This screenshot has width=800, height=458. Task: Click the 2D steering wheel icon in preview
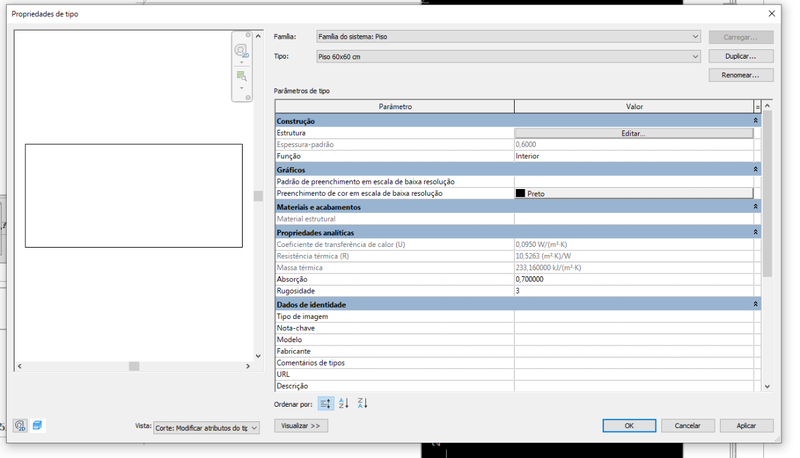(241, 50)
